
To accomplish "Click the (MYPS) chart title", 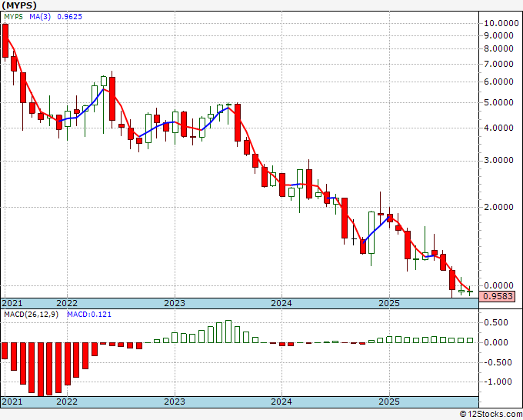I will point(18,5).
